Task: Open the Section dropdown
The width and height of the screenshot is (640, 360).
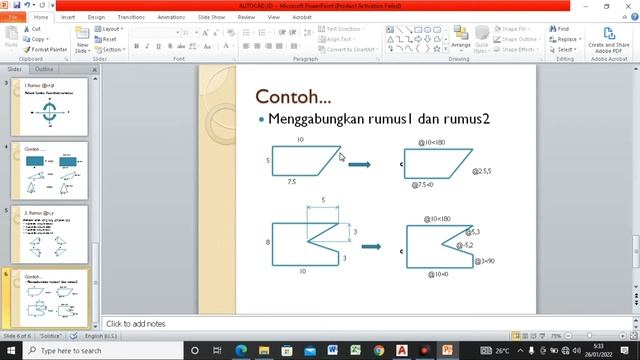Action: (110, 49)
